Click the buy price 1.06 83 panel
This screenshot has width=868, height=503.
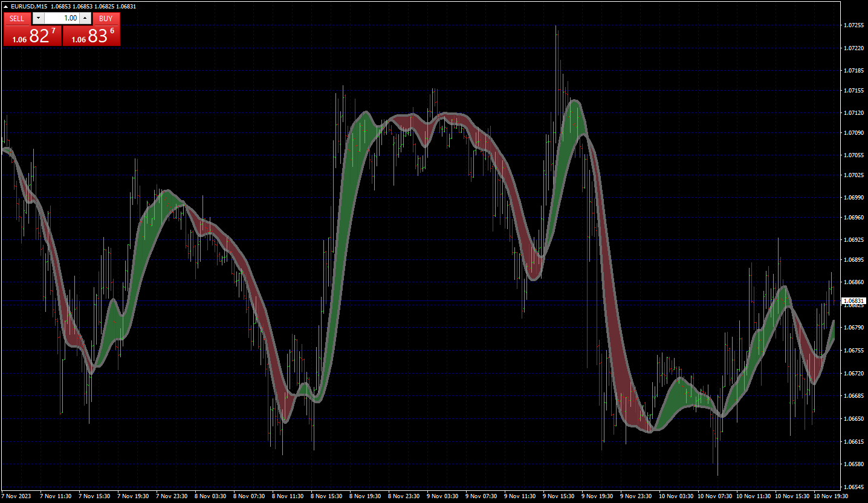click(x=91, y=36)
